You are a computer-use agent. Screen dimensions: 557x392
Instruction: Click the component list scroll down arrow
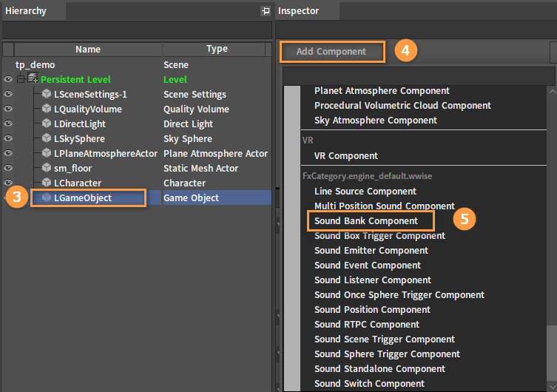point(552,386)
